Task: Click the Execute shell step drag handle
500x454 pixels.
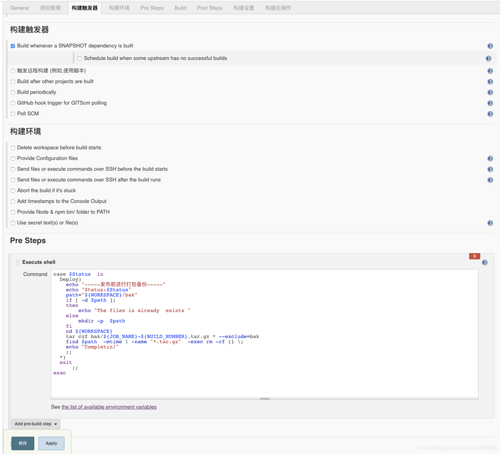Action: coord(18,262)
